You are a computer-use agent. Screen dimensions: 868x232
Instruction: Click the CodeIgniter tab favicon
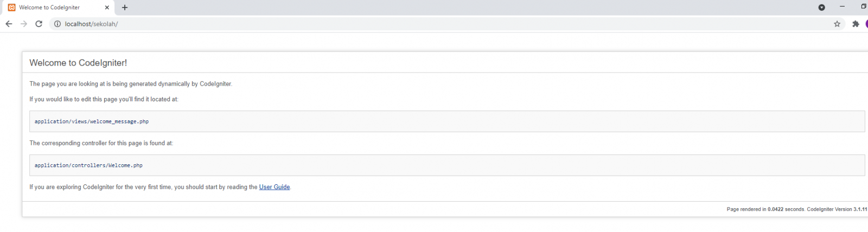pos(12,8)
